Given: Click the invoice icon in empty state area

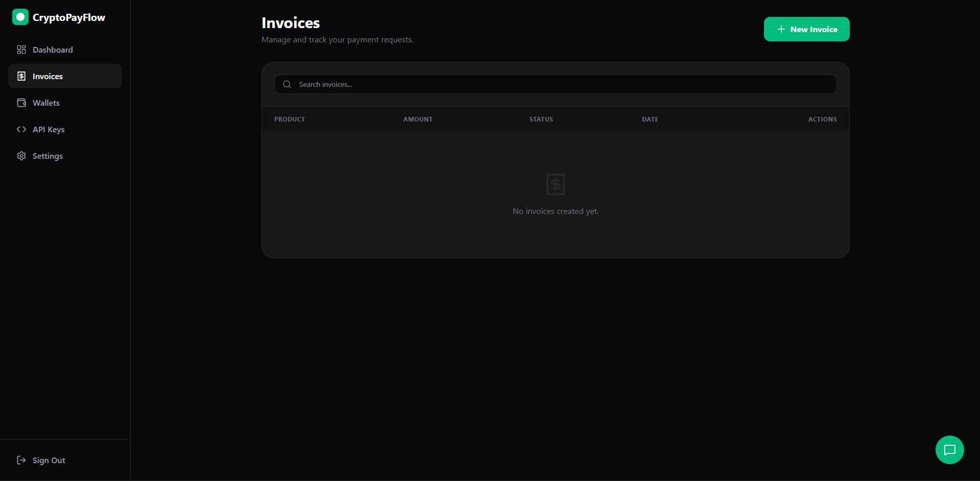Looking at the screenshot, I should point(555,184).
